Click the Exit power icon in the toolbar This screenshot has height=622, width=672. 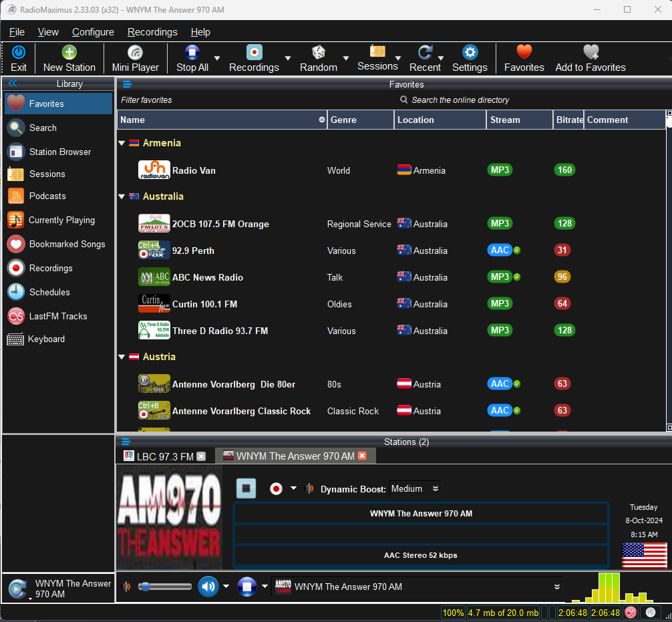(x=19, y=52)
